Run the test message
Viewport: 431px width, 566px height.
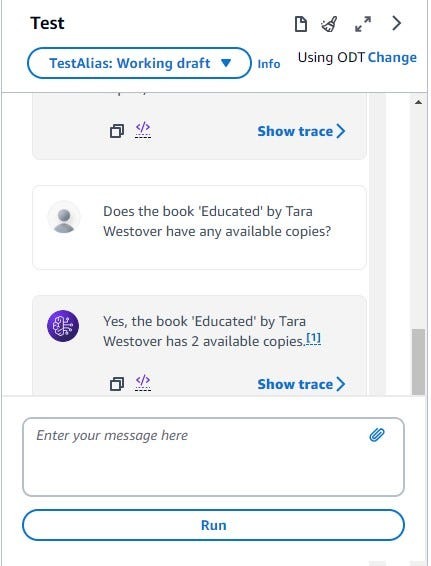coord(213,525)
